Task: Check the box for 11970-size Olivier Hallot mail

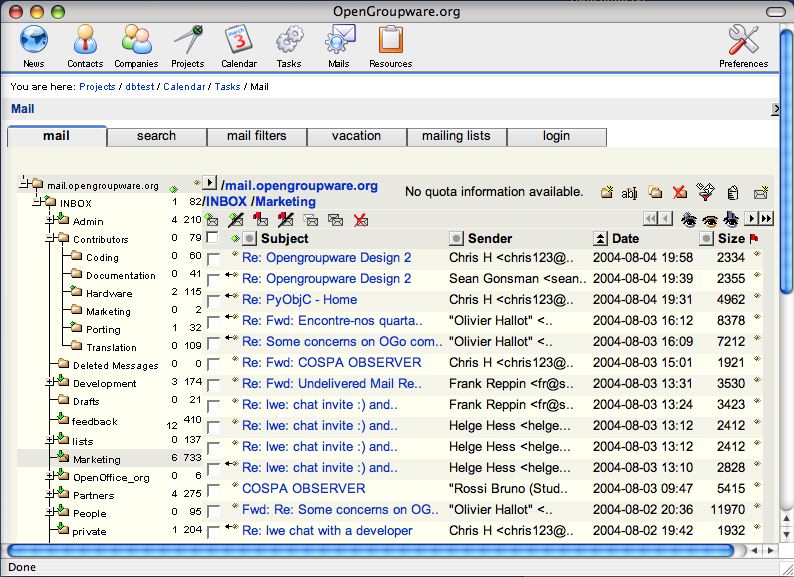Action: coord(214,511)
